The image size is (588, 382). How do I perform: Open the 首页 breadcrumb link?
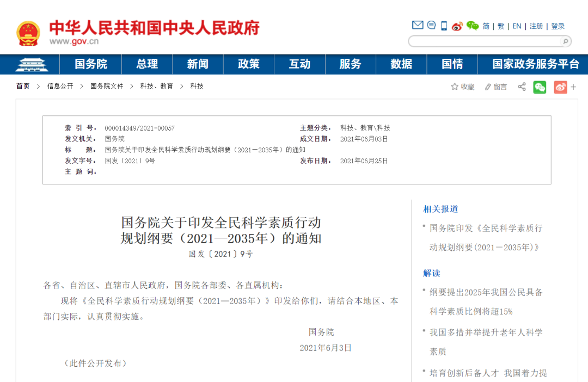coord(22,86)
